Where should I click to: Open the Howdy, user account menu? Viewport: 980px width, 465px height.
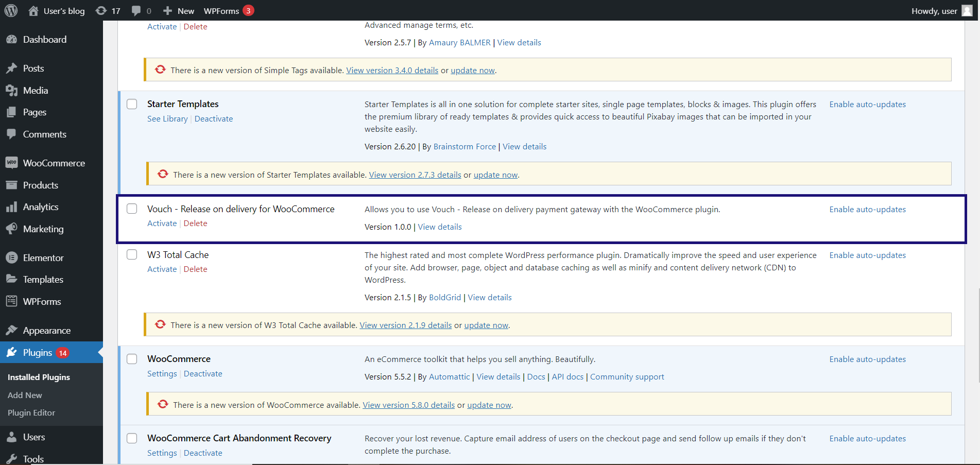[942, 11]
